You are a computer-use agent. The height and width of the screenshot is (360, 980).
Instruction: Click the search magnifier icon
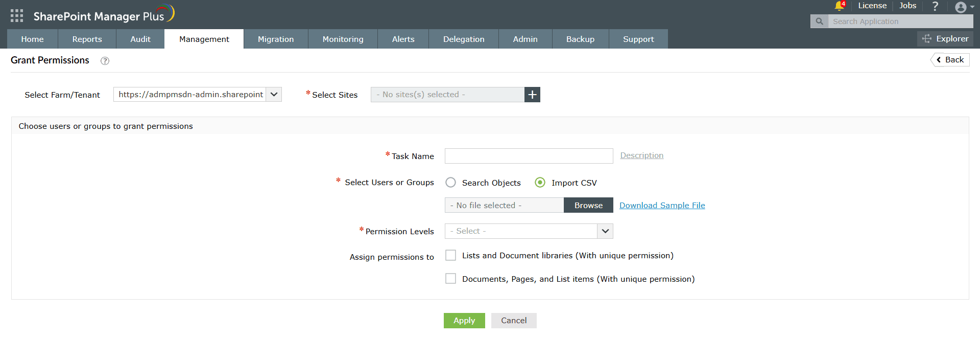coord(819,21)
